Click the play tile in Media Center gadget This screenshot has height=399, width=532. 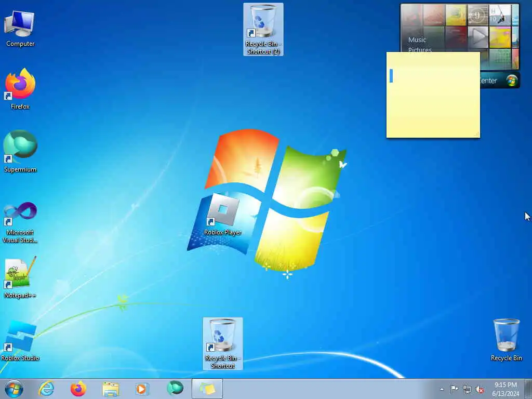(478, 37)
